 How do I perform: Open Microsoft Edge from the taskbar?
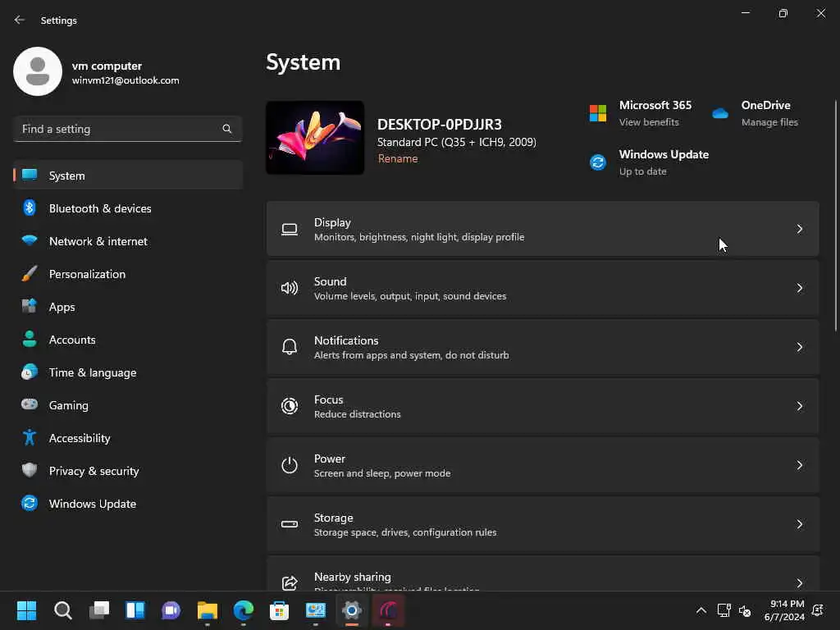[x=243, y=610]
